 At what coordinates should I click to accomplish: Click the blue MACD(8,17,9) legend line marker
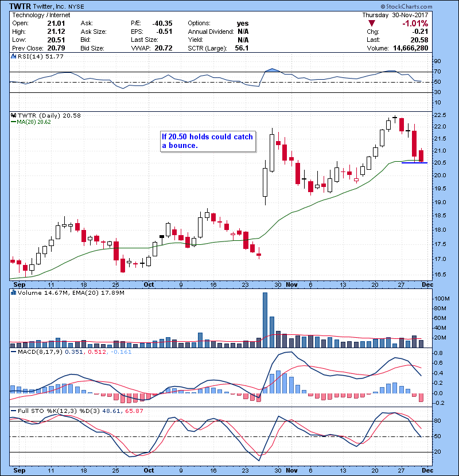13,352
